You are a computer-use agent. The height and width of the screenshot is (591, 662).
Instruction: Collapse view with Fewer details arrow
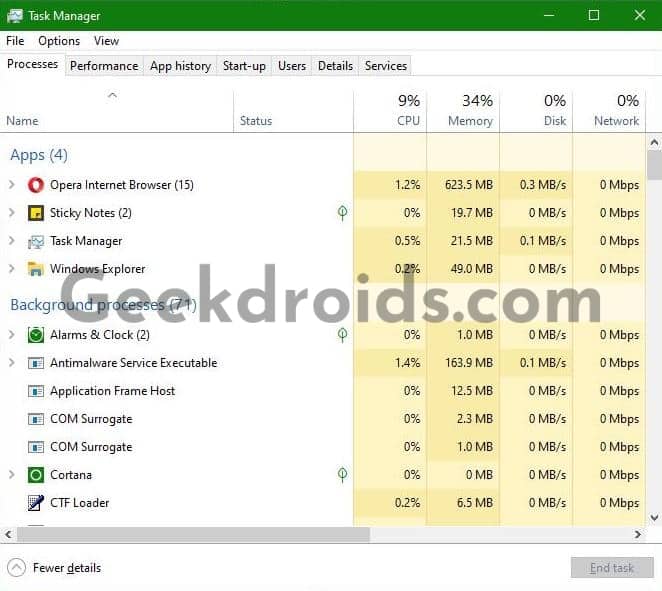(16, 568)
